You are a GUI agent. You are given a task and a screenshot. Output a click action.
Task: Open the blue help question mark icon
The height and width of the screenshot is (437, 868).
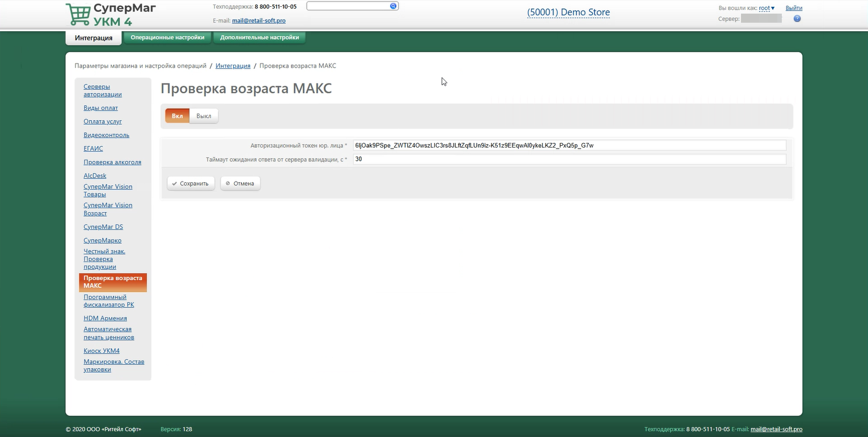797,19
